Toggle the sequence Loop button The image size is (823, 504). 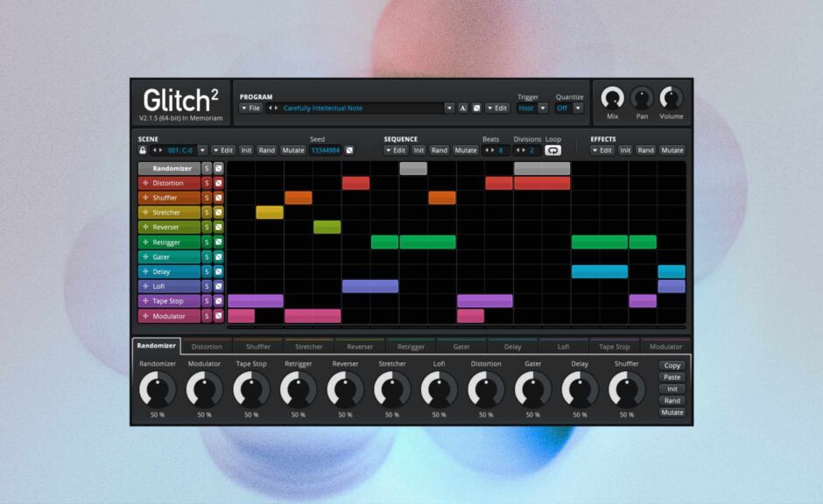(x=552, y=150)
